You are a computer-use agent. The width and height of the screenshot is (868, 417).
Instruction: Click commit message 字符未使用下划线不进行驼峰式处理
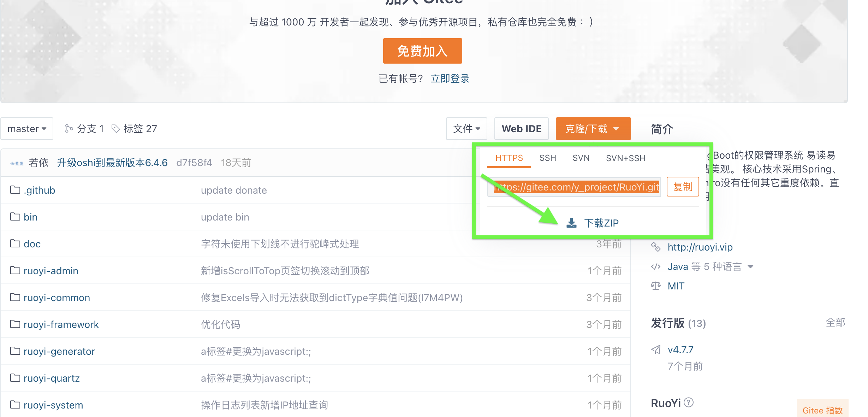tap(280, 244)
